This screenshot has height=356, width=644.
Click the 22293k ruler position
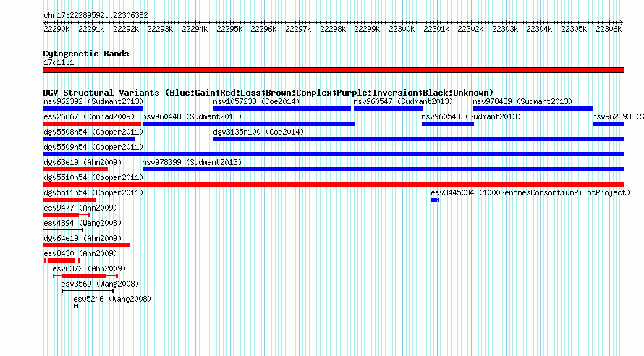coord(160,29)
